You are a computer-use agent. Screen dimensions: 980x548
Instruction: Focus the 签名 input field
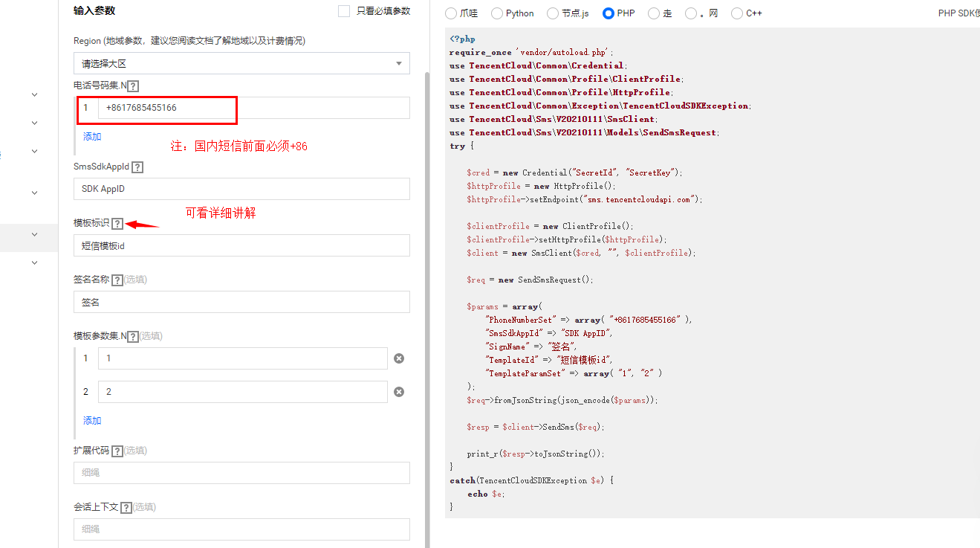[x=241, y=302]
